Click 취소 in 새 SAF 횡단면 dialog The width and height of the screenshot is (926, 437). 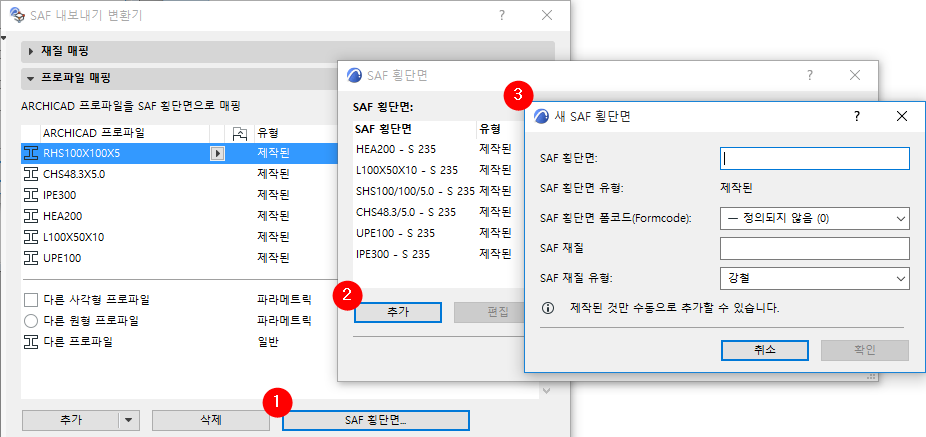point(764,350)
